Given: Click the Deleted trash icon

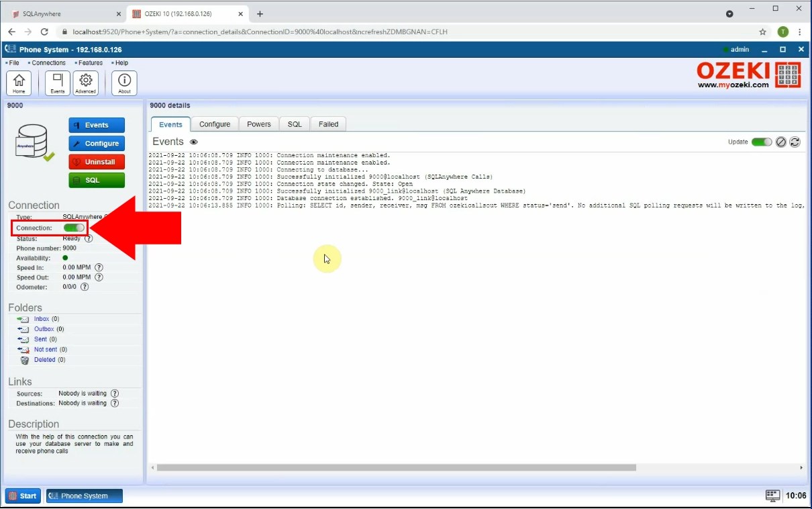Looking at the screenshot, I should (25, 360).
